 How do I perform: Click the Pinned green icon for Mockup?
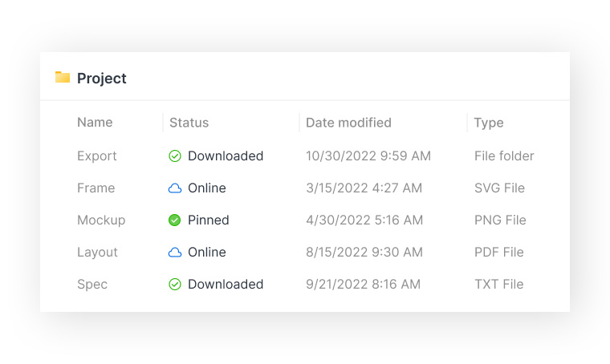point(175,220)
